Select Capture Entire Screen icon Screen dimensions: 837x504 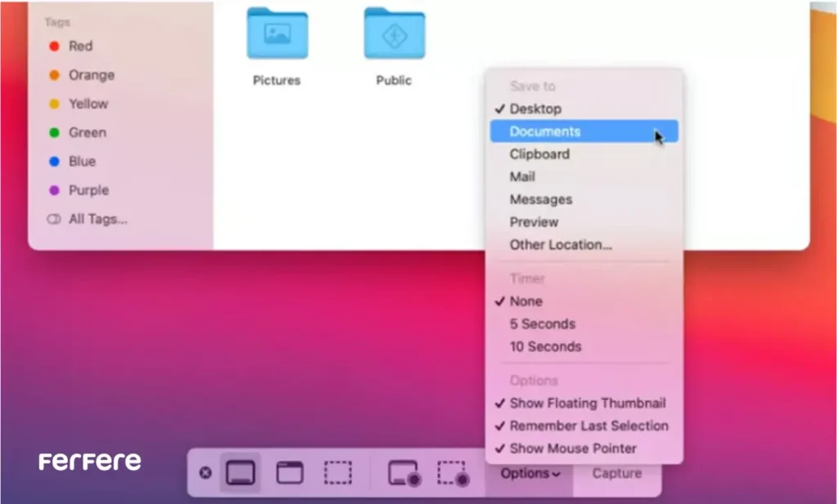(x=240, y=473)
